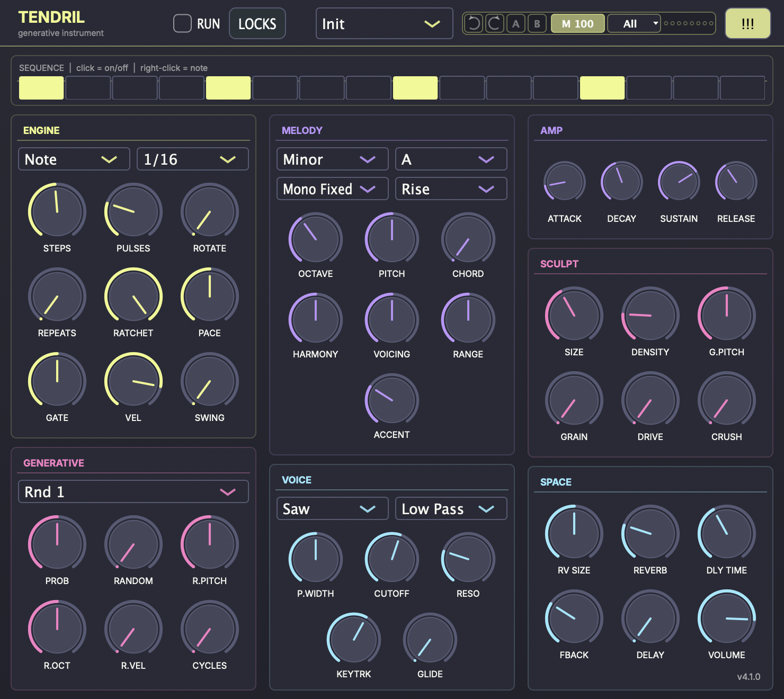
Task: Click the R.PITCH knob
Action: [210, 544]
